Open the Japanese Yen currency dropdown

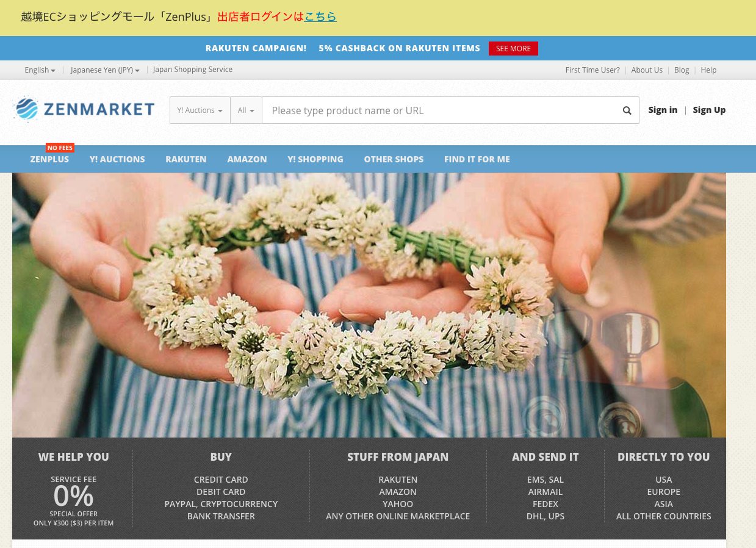(x=105, y=70)
